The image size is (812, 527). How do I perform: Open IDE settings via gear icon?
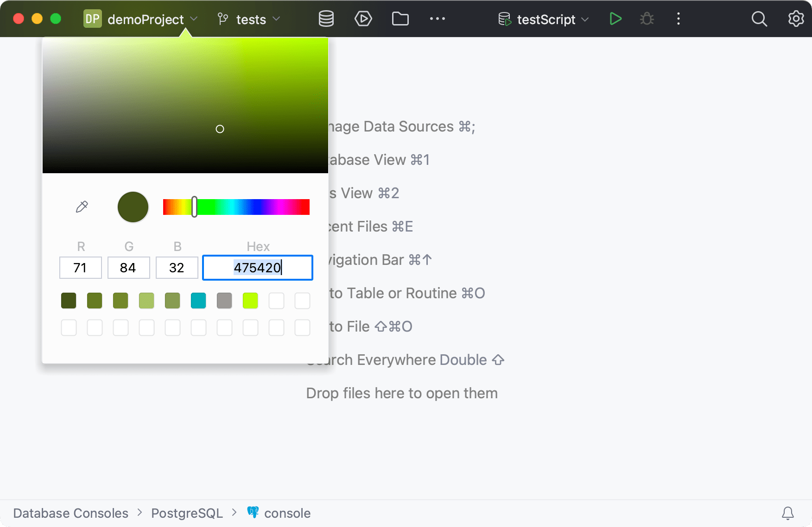click(x=796, y=19)
